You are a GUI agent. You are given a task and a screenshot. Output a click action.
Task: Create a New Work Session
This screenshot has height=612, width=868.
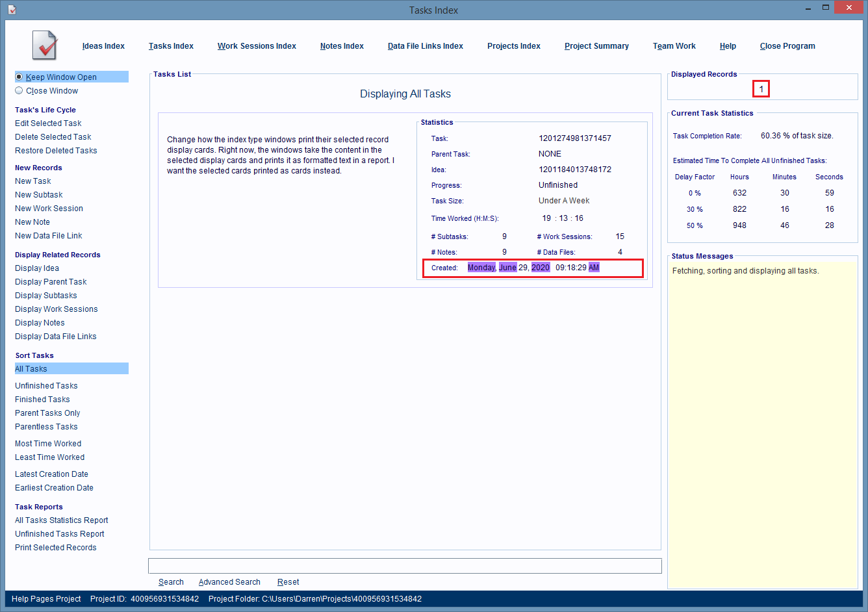pos(49,209)
